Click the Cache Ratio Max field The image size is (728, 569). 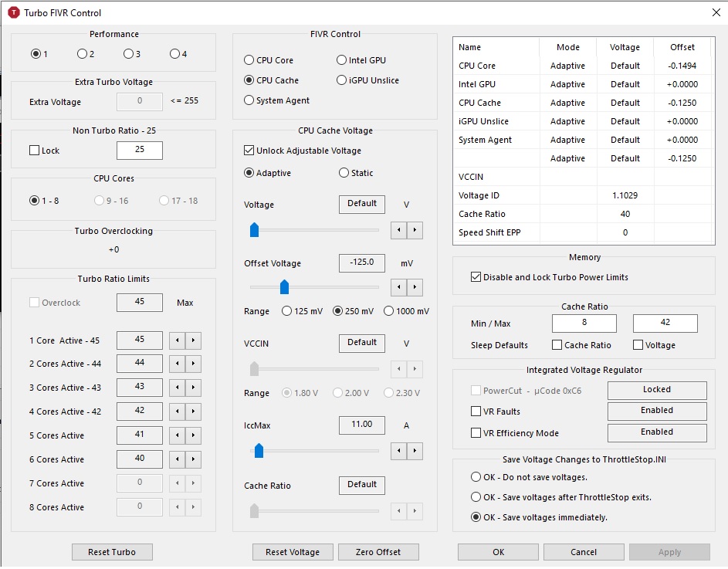coord(665,323)
